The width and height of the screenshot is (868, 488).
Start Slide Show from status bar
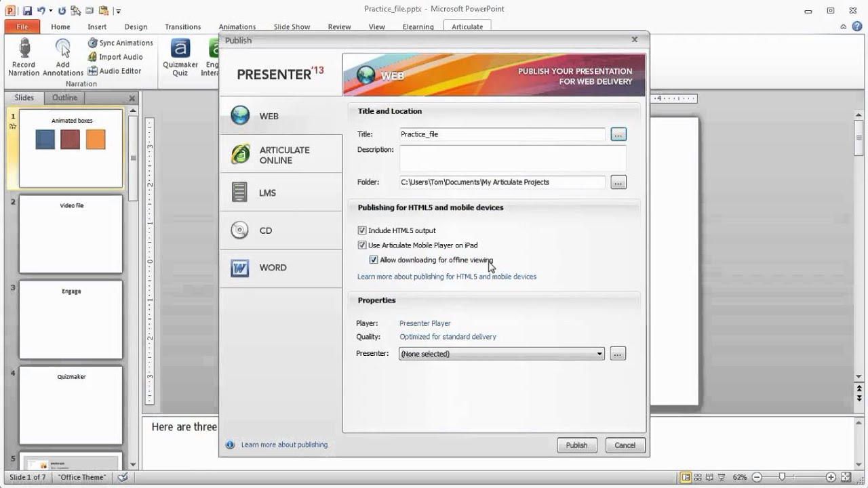tap(721, 477)
